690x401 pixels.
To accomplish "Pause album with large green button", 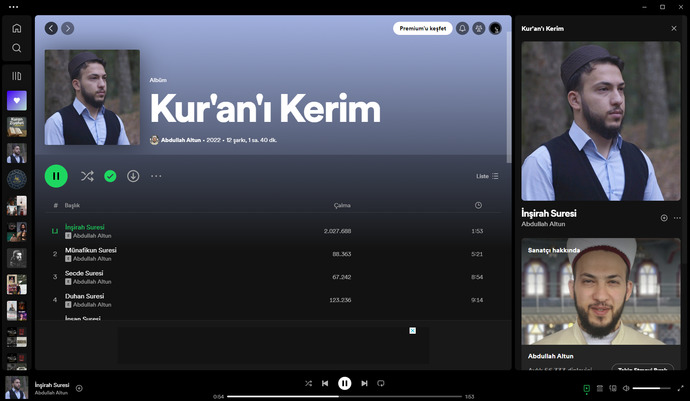I will (56, 176).
